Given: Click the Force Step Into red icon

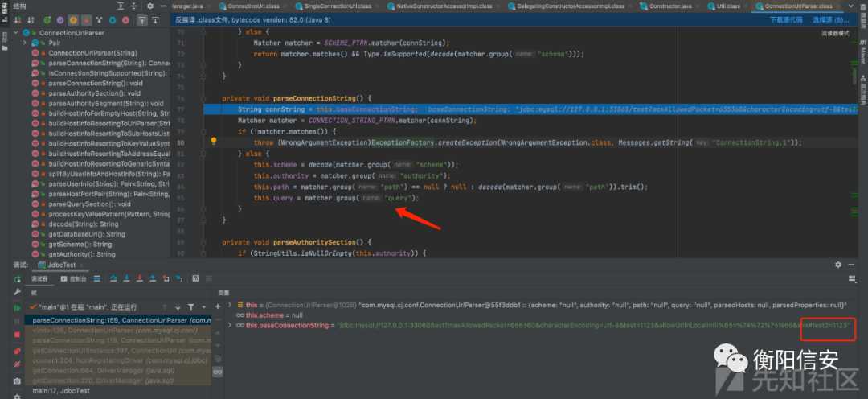Looking at the screenshot, I should (140, 278).
